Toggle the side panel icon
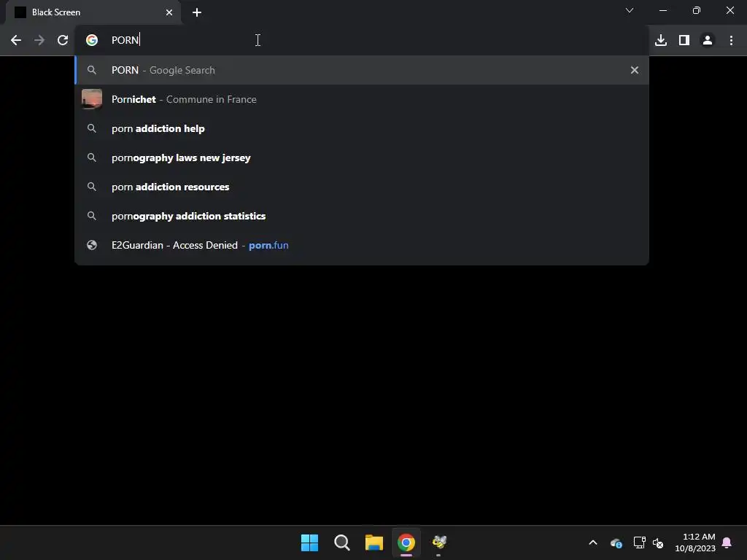This screenshot has height=560, width=747. point(684,41)
